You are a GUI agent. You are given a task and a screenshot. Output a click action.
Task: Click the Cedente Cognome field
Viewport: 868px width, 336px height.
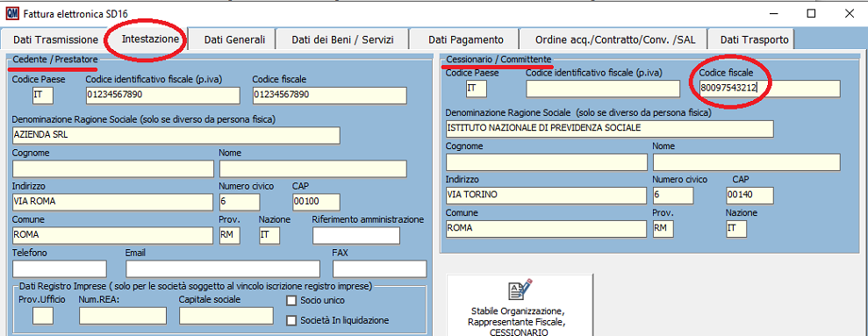[x=113, y=168]
